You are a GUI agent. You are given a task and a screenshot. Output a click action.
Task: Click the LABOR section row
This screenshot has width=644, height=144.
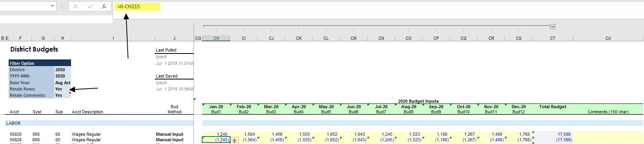click(99, 123)
